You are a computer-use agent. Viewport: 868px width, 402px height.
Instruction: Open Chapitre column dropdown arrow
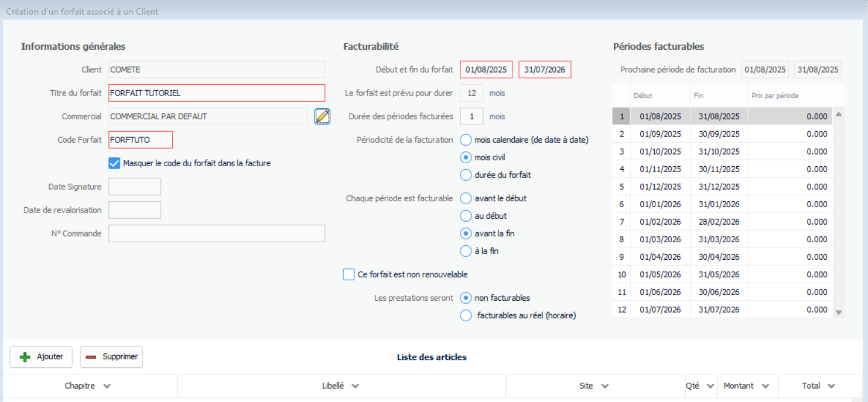pyautogui.click(x=107, y=386)
